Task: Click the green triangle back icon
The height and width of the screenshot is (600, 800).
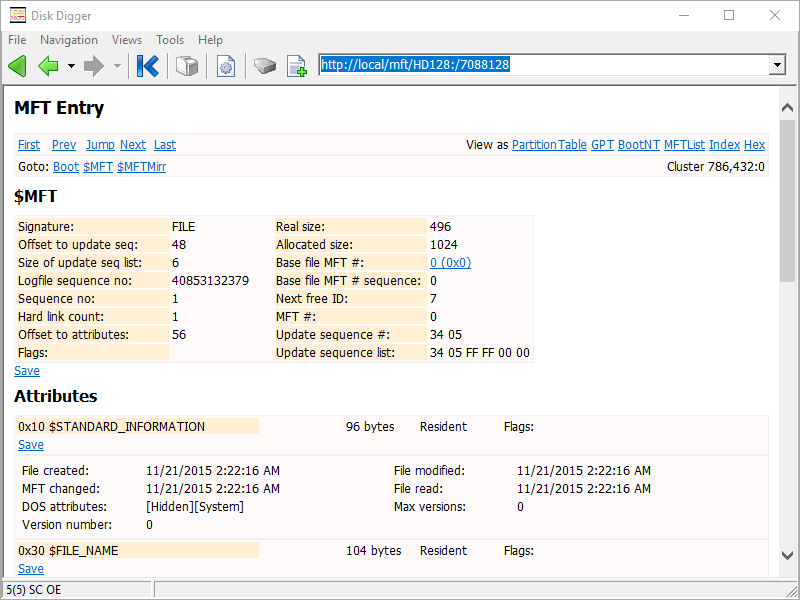Action: (x=17, y=66)
